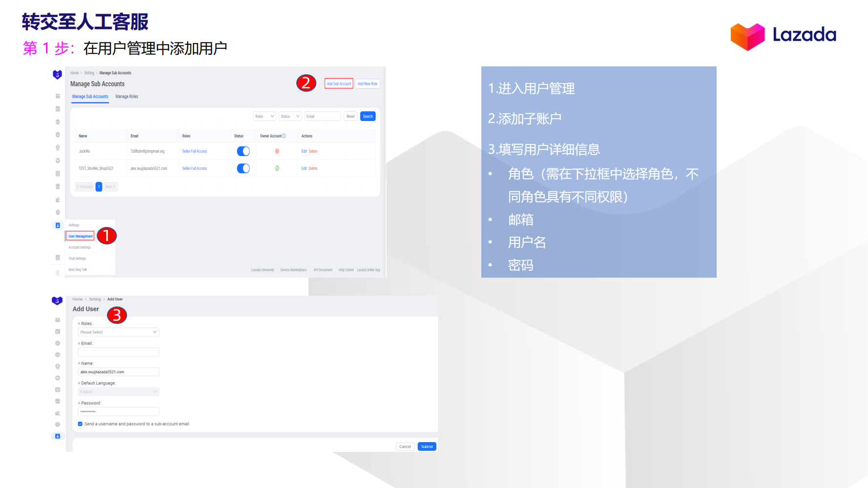Uncheck Send username and password email checkbox
This screenshot has height=488, width=868.
coord(80,424)
